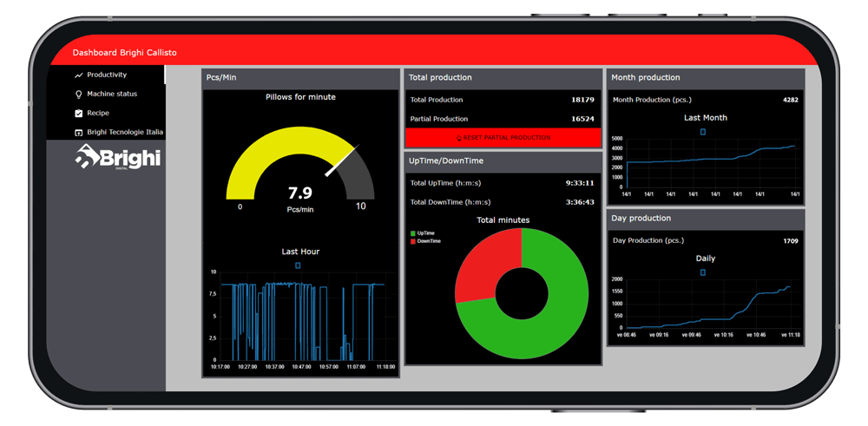Click the Daily chart title

pos(706,259)
